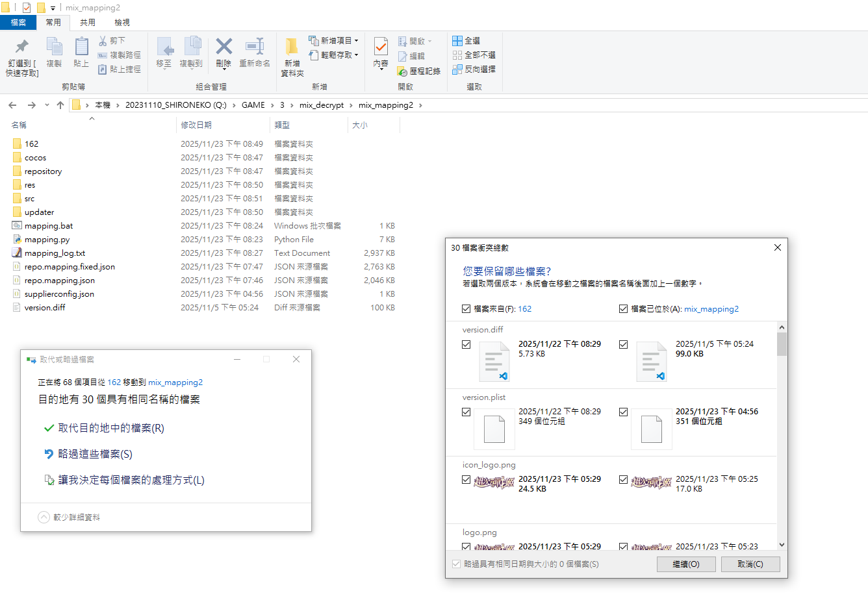
Task: Toggle the 'Files from 162' checkbox
Action: (466, 309)
